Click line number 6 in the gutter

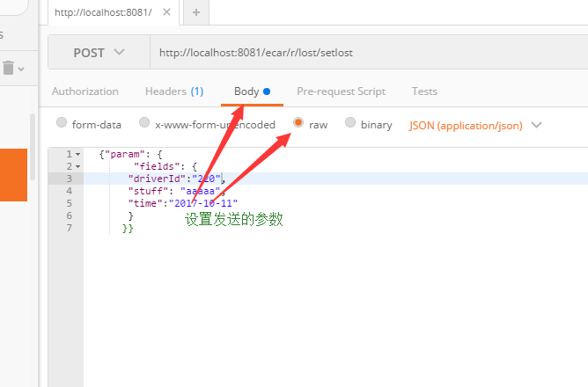[70, 215]
